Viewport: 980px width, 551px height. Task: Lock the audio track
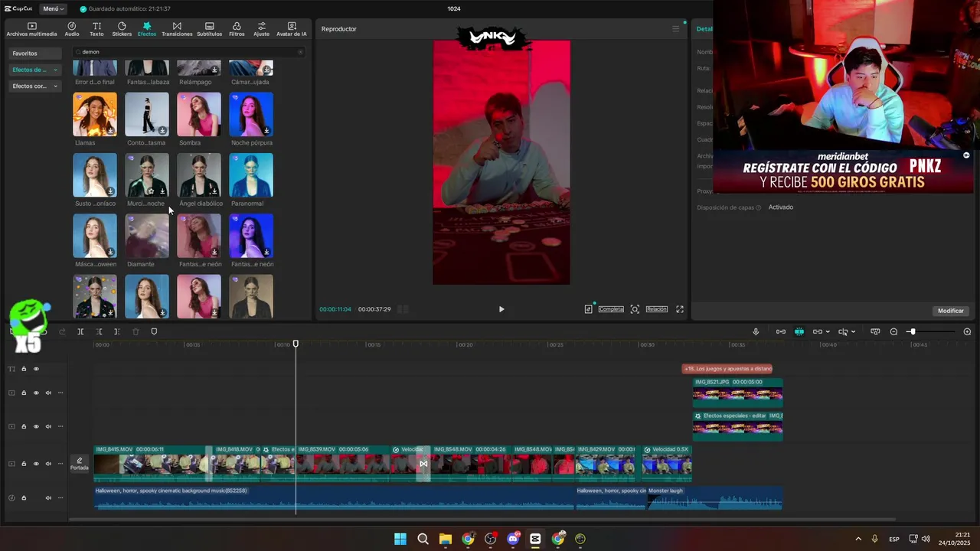(x=24, y=497)
